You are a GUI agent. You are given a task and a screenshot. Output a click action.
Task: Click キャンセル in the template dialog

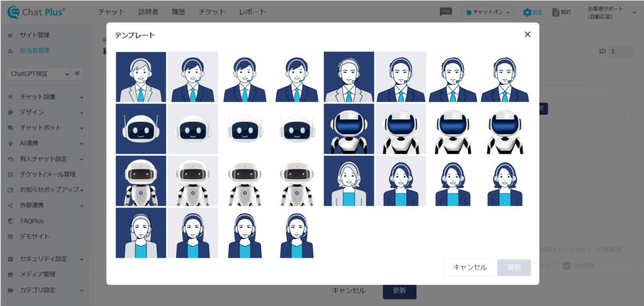pyautogui.click(x=469, y=268)
